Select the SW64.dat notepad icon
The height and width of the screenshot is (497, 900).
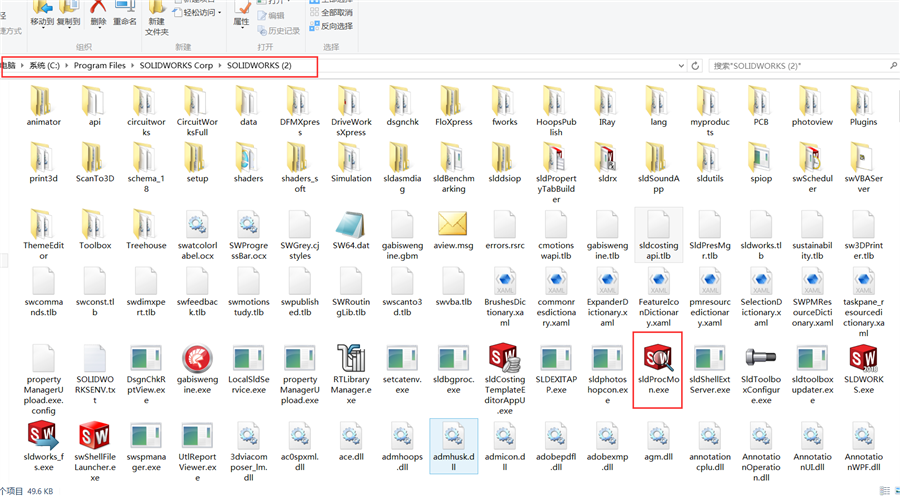[x=351, y=224]
